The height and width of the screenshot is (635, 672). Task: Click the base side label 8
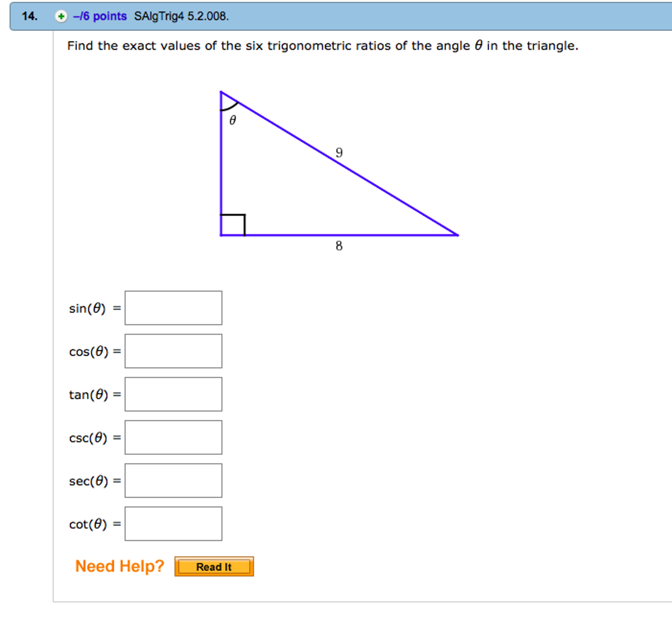tap(339, 246)
